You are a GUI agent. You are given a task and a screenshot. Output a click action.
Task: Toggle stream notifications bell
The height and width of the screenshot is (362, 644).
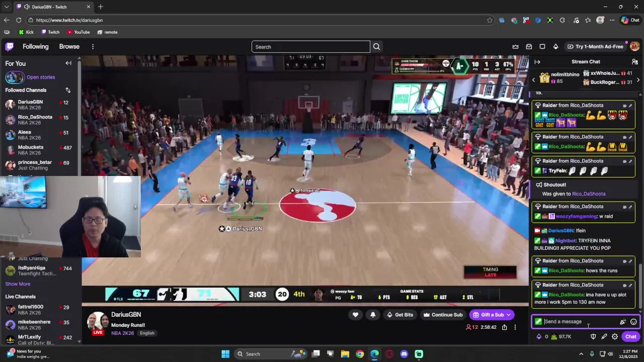[x=373, y=315]
